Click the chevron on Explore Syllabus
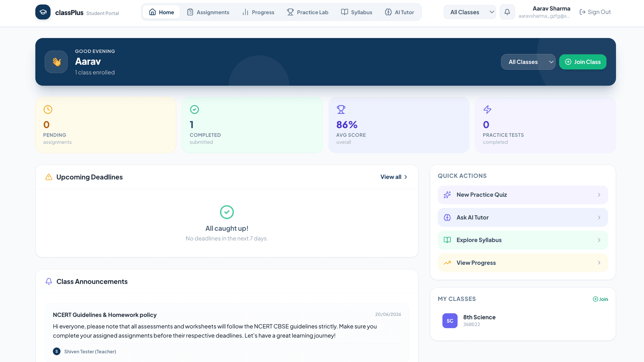This screenshot has width=644, height=362. tap(599, 240)
